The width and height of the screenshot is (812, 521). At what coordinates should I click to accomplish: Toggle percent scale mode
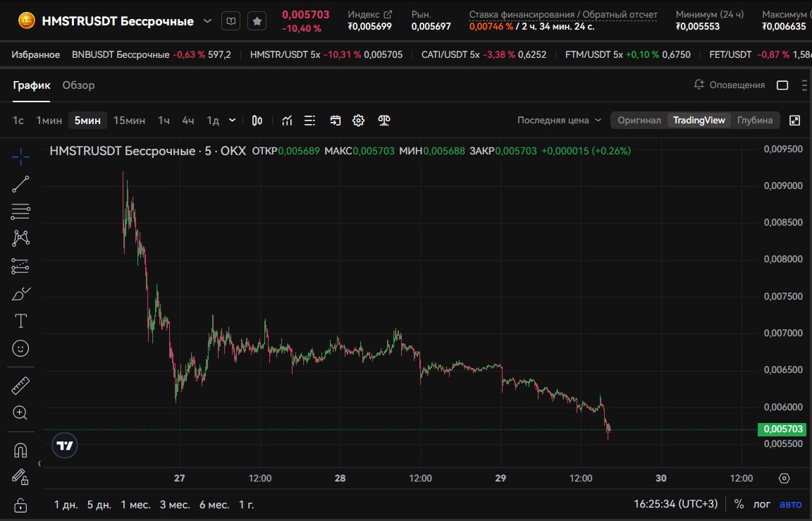tap(739, 504)
